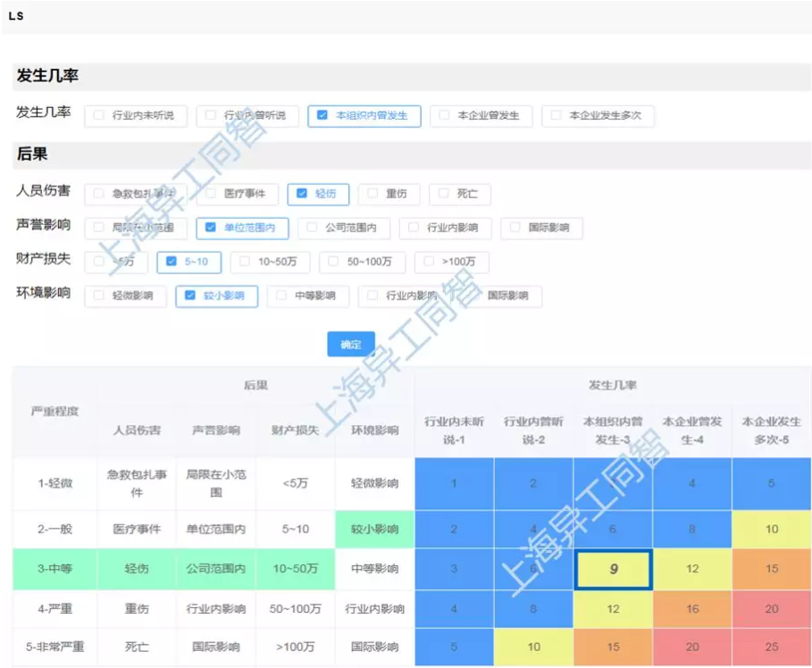Select the 中等影响 environment checkbox
This screenshot has height=668, width=812.
(282, 296)
